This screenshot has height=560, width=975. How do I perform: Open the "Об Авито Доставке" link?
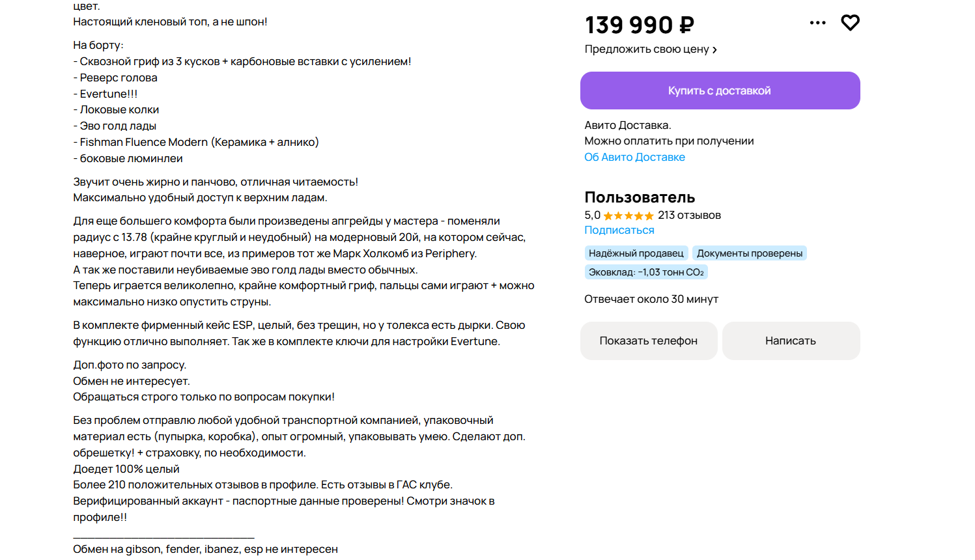tap(634, 157)
